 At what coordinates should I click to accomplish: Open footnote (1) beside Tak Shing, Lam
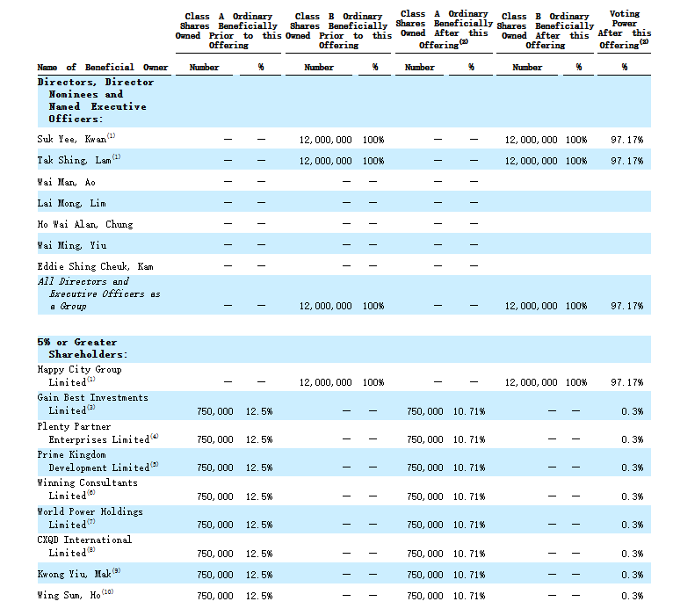(116, 157)
